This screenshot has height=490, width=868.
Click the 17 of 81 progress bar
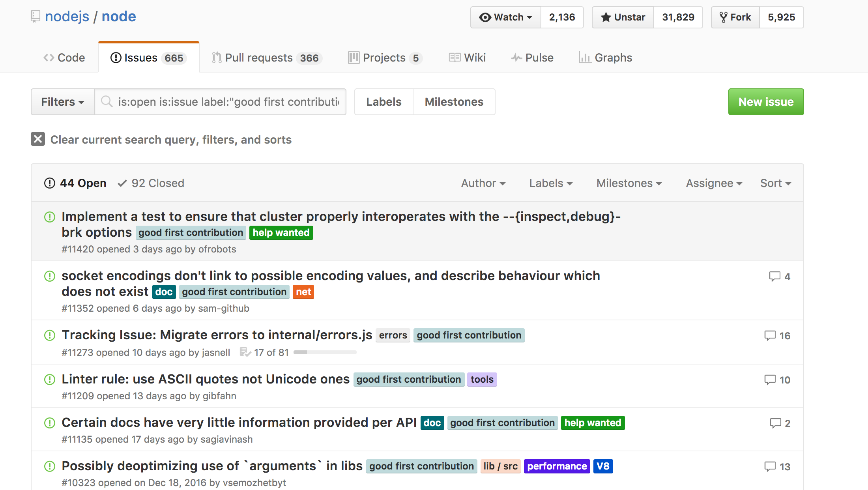point(325,352)
